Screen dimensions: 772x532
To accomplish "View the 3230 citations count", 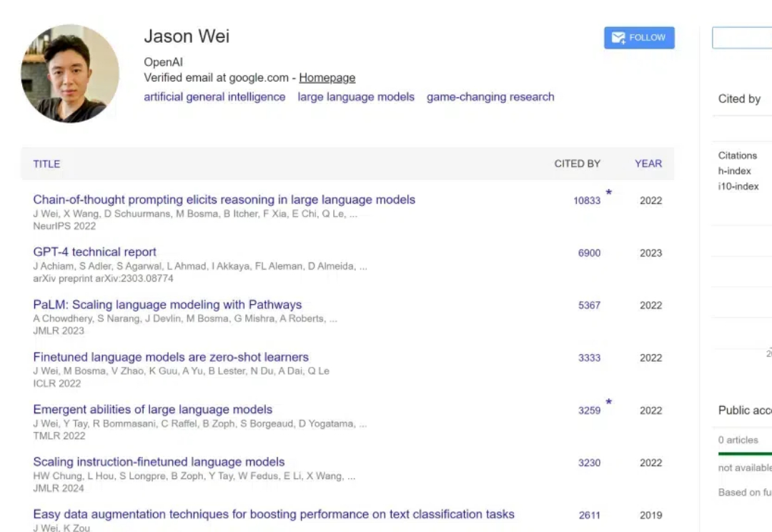I will pos(589,463).
